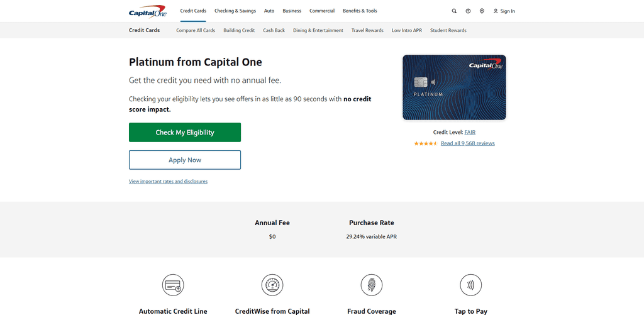
Task: Go to Cash Back cards
Action: 274,30
